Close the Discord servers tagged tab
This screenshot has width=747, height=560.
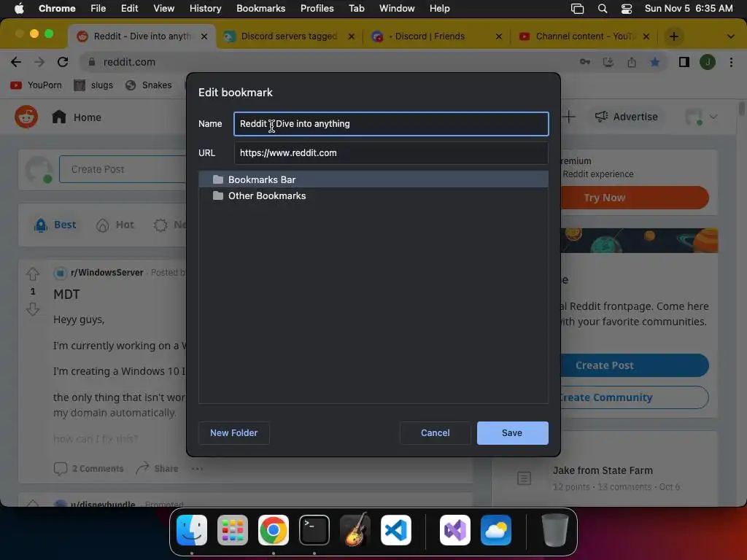(351, 36)
